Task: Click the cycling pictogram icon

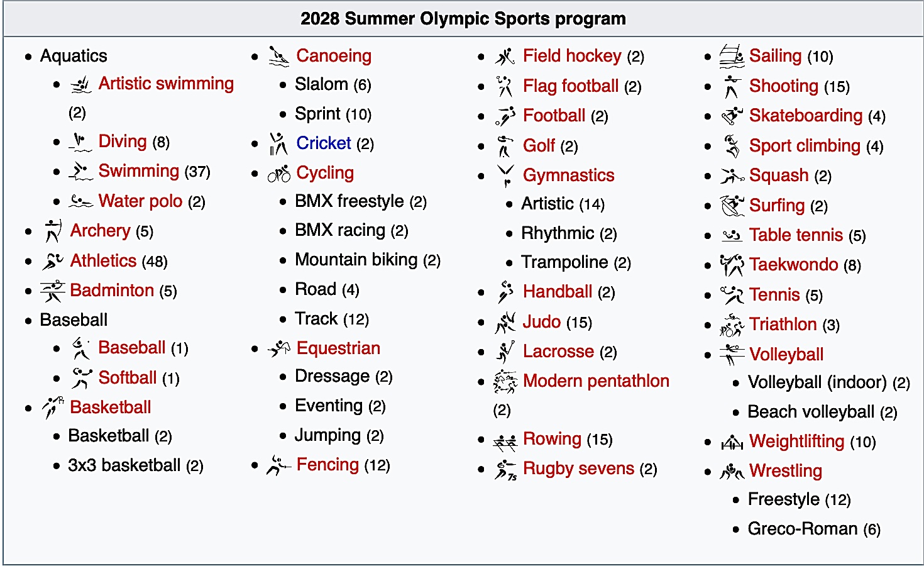Action: pos(279,174)
